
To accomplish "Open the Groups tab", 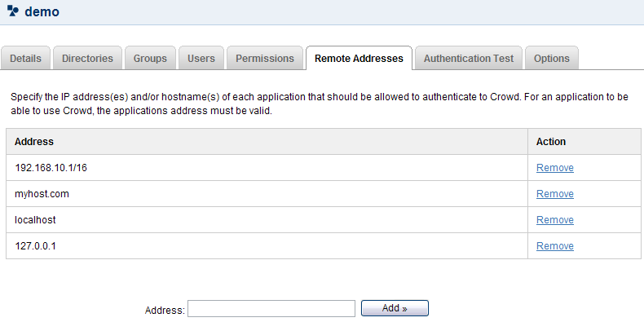I will pos(150,59).
